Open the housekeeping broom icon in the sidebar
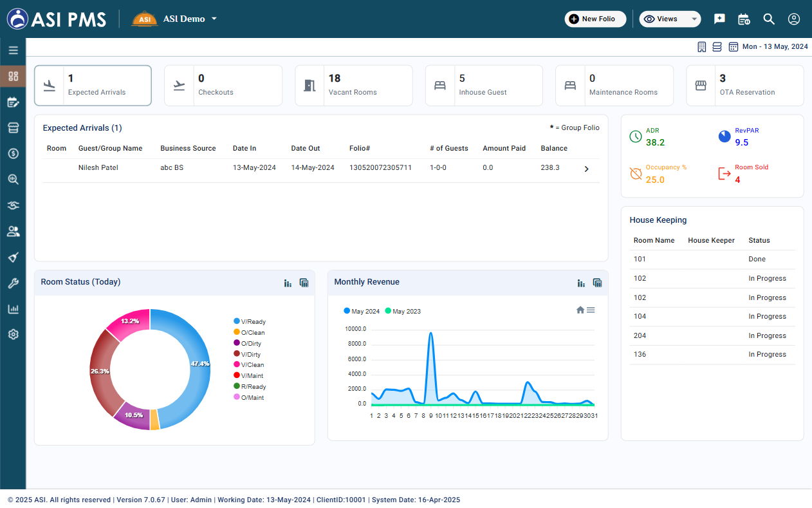 pyautogui.click(x=13, y=257)
